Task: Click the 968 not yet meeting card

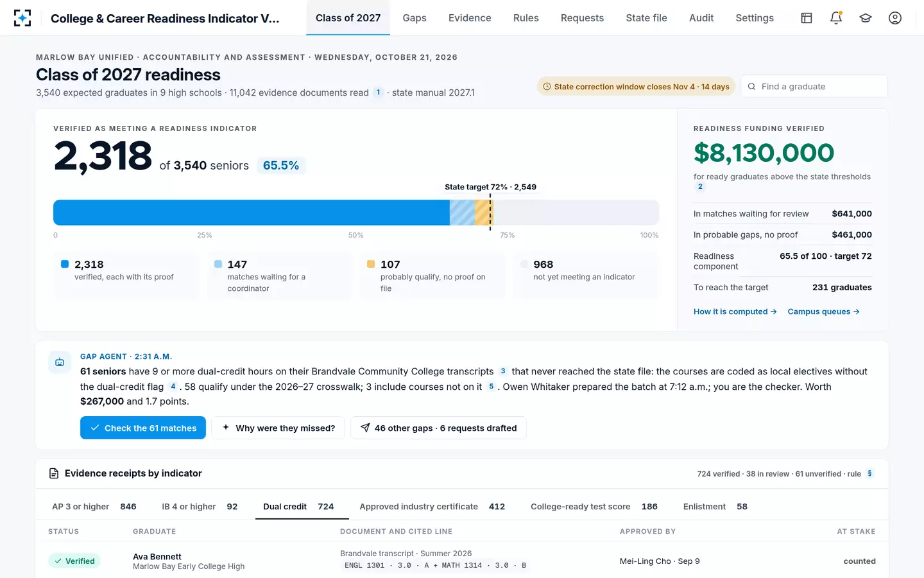Action: click(x=586, y=276)
